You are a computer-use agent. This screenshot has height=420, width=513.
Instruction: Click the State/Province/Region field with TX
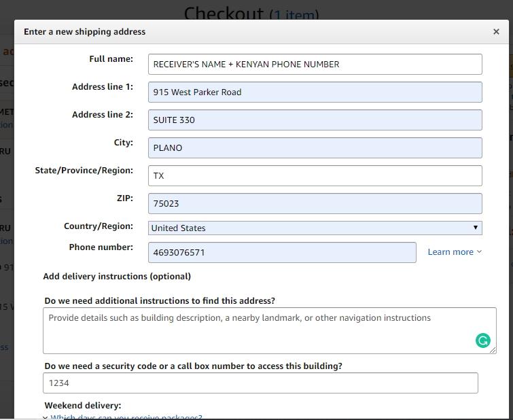(x=315, y=175)
